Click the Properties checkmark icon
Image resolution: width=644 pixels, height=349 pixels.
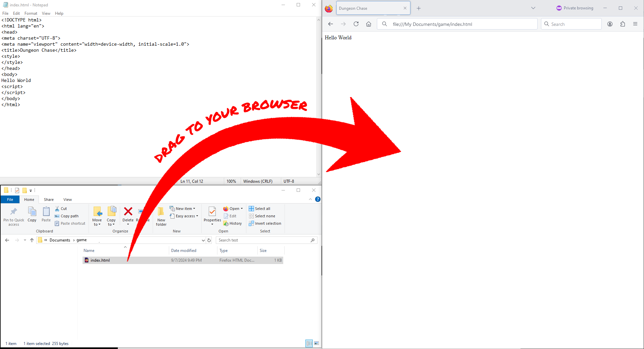point(212,211)
